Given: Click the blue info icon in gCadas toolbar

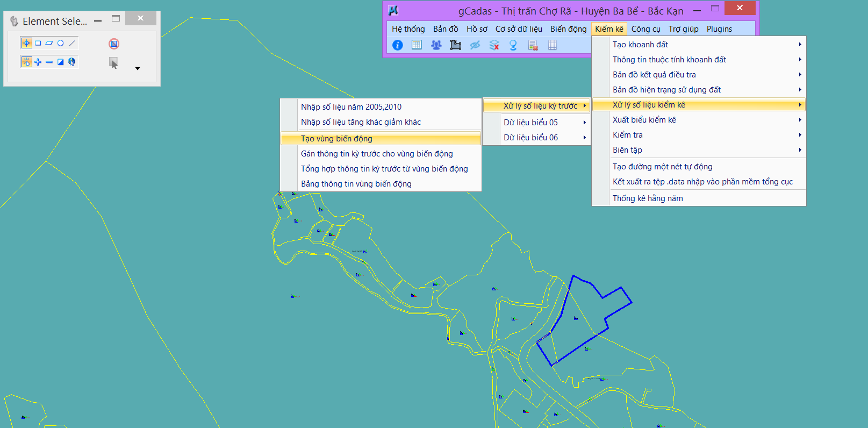Looking at the screenshot, I should coord(398,45).
